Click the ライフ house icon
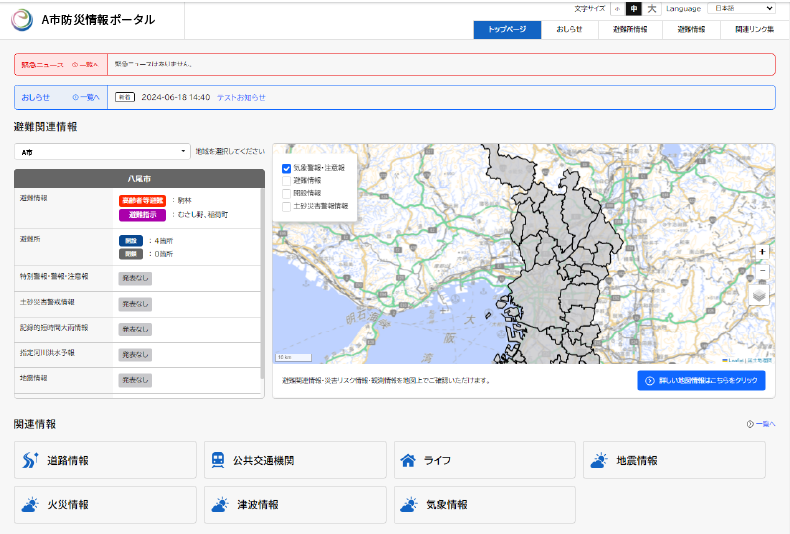Screen dimensions: 790x534 tap(408, 460)
